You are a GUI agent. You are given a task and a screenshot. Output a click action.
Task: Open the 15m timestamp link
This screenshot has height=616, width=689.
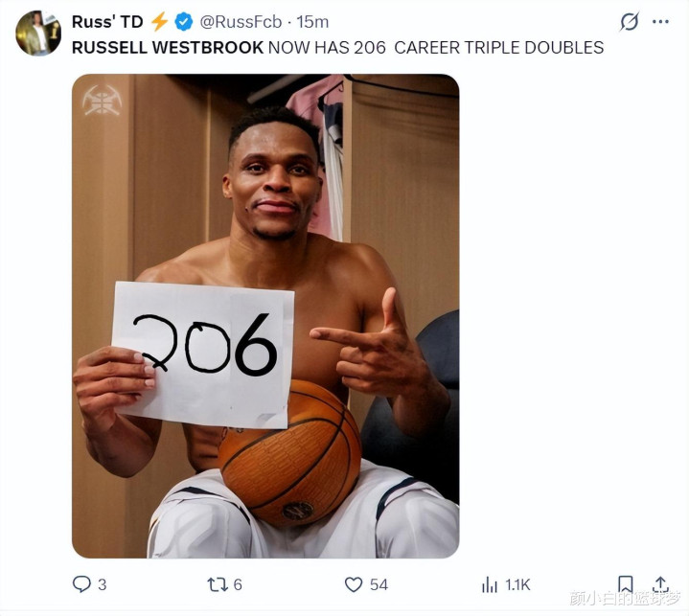coord(312,21)
